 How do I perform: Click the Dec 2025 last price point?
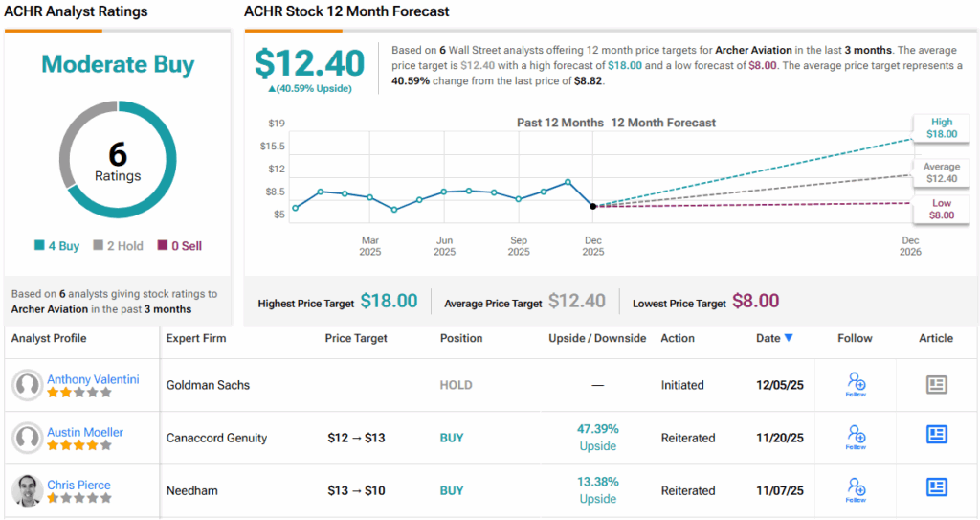(593, 206)
